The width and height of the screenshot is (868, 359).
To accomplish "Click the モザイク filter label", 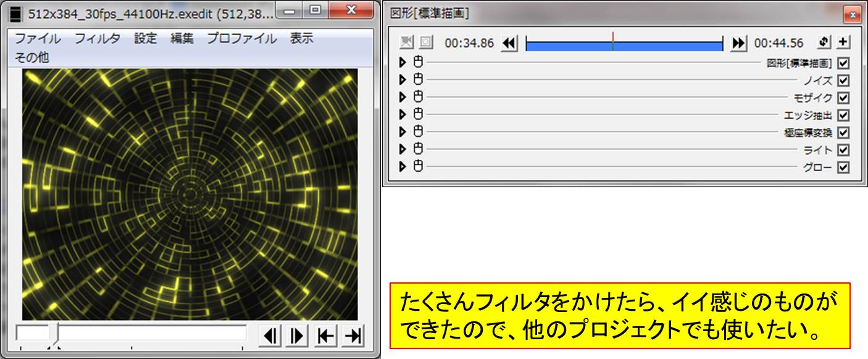I will 814,98.
